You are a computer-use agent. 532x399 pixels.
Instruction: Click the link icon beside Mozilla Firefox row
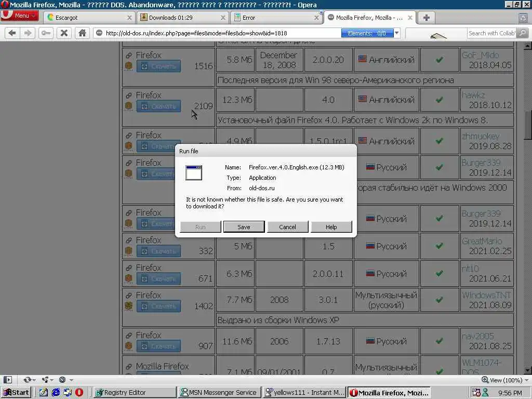click(x=129, y=367)
